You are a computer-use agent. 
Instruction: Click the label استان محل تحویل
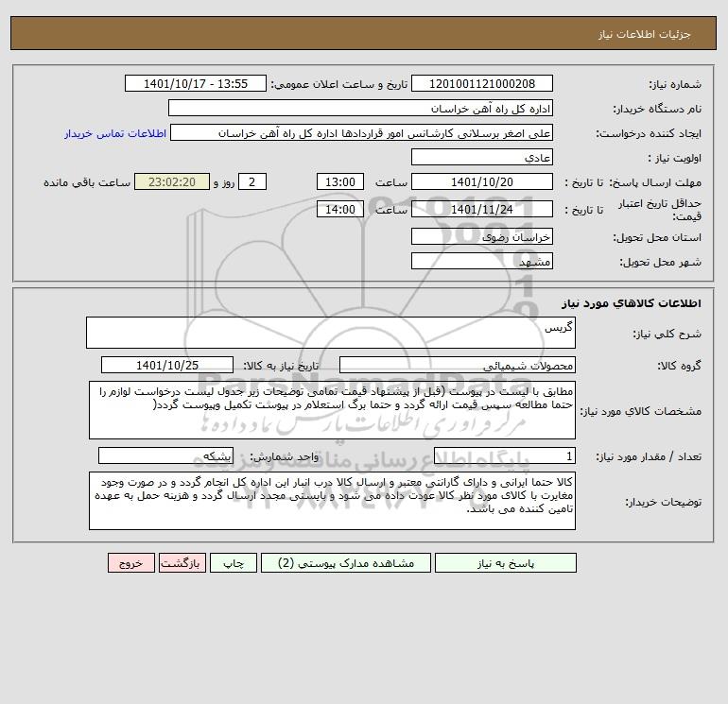click(657, 237)
